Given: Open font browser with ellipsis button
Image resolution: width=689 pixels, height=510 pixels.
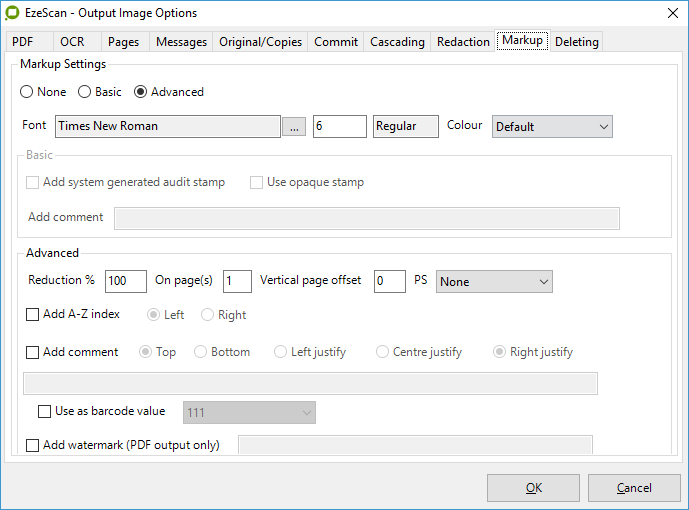Looking at the screenshot, I should click(x=293, y=126).
